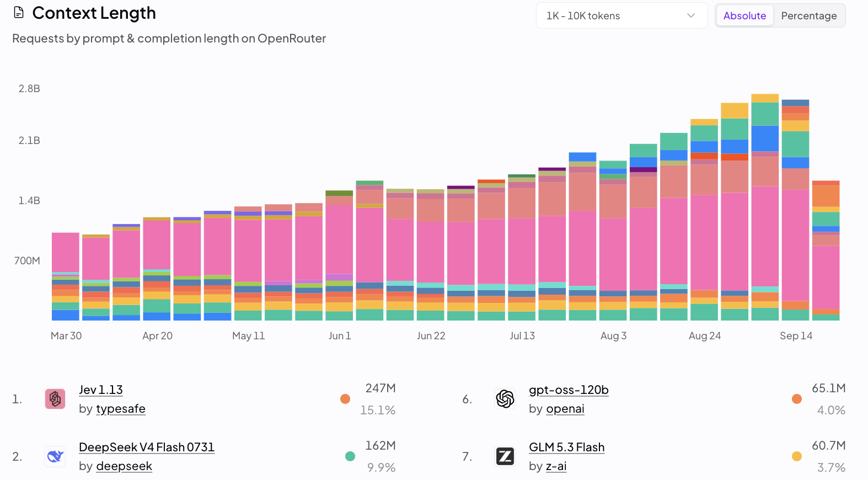Screen dimensions: 868x480
Task: Click the Aug 3 bar in the chart
Action: coord(613,241)
